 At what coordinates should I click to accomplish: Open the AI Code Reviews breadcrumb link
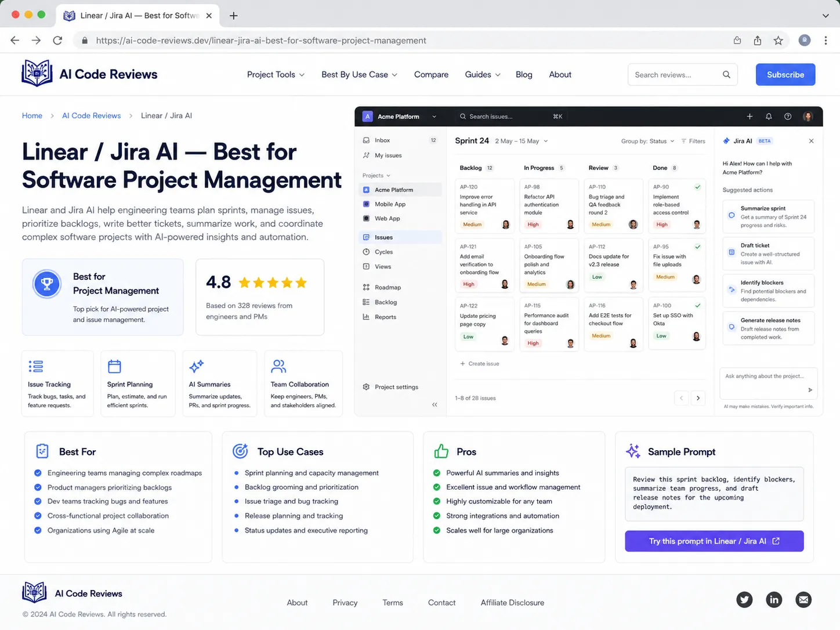[x=92, y=115]
